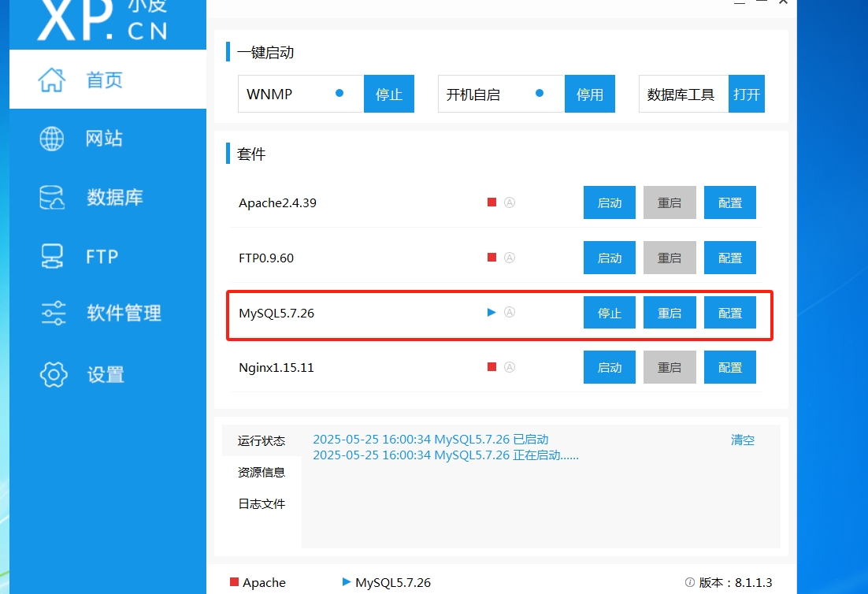Click the MySQL5.7.26 package name
Image resolution: width=868 pixels, height=594 pixels.
click(276, 314)
